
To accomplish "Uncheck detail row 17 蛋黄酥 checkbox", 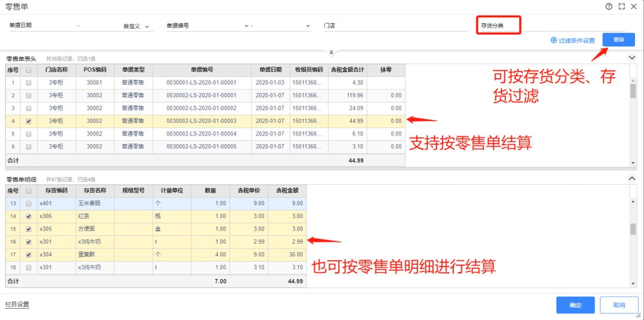I will [x=29, y=255].
